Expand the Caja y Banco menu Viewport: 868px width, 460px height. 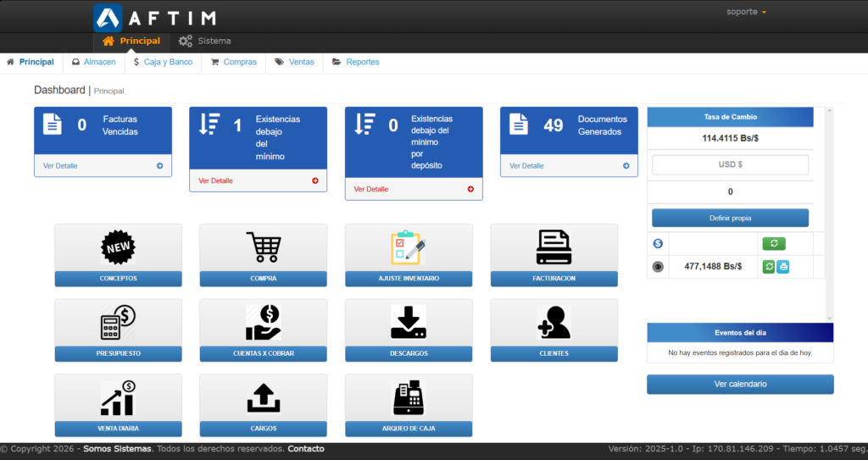tap(163, 62)
